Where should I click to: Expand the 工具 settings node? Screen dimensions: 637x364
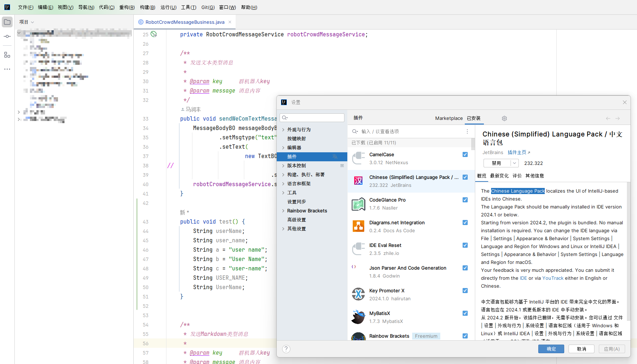tap(283, 193)
